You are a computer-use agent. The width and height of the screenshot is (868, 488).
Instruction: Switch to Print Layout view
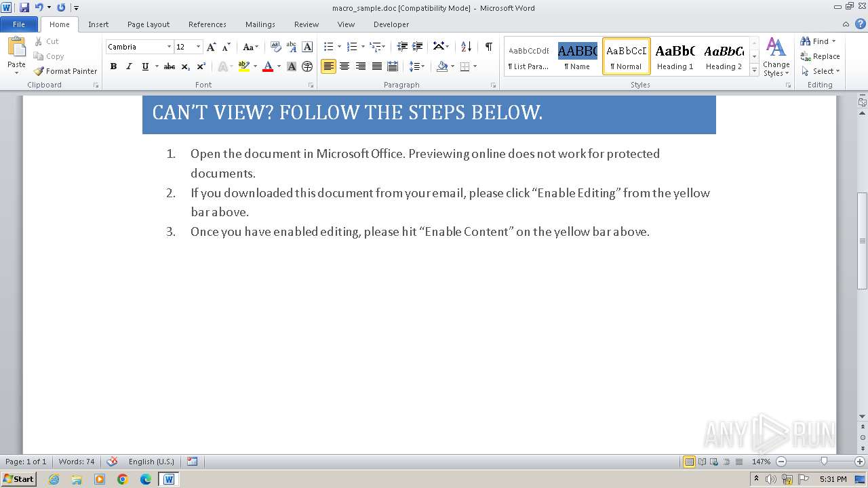tap(689, 462)
